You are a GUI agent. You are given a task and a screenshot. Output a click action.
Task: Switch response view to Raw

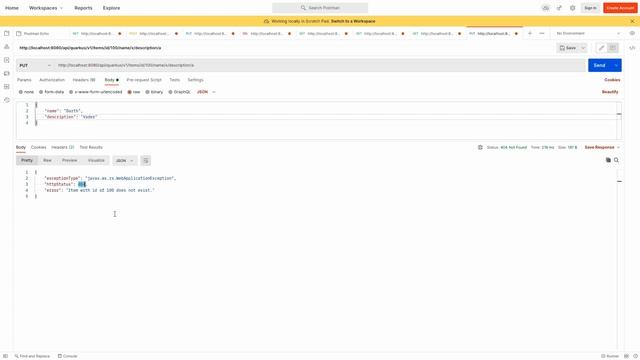47,160
